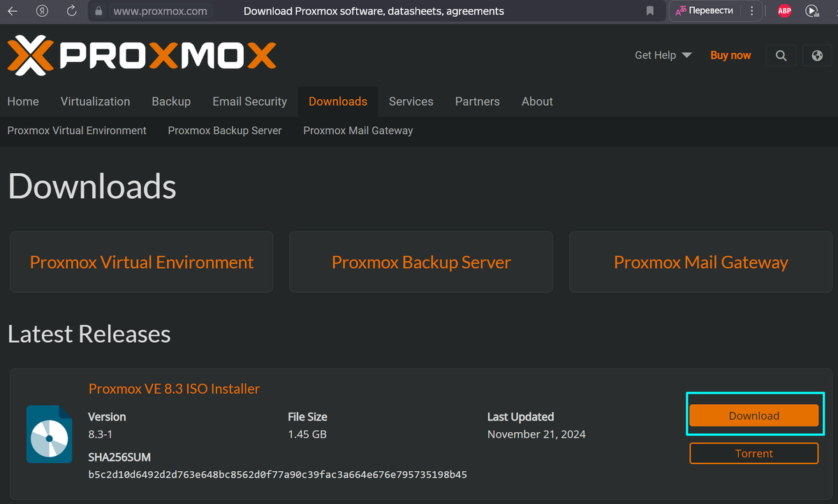Select Proxmox Backup Server submenu link

click(x=225, y=131)
